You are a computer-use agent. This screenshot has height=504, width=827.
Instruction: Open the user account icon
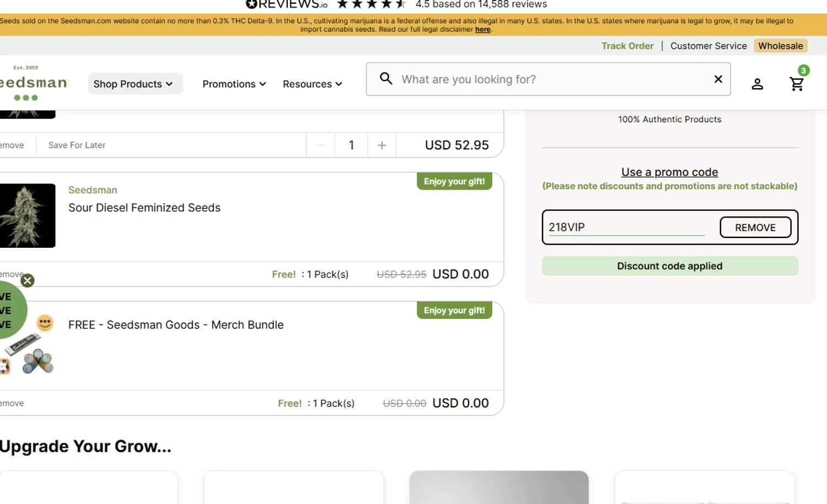(757, 84)
